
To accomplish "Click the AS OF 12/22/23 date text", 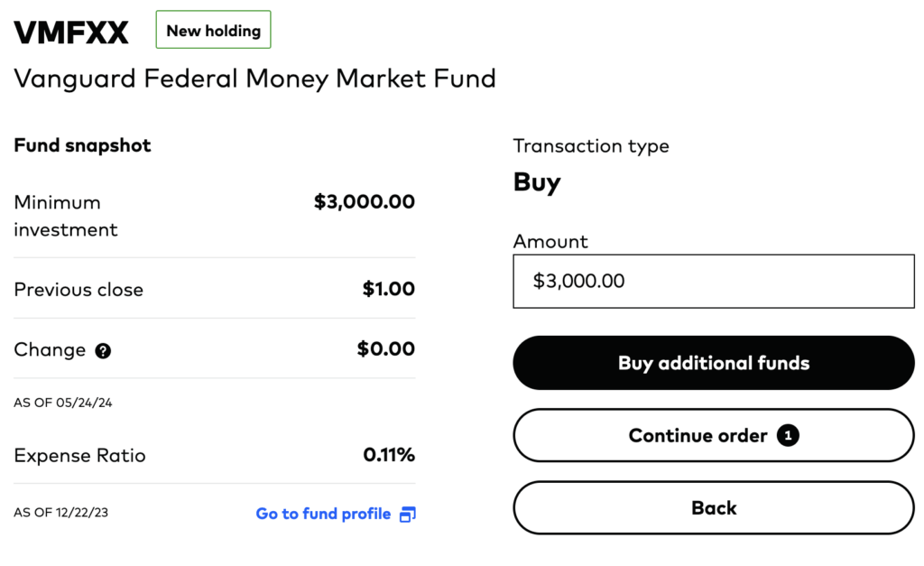I will pyautogui.click(x=63, y=513).
